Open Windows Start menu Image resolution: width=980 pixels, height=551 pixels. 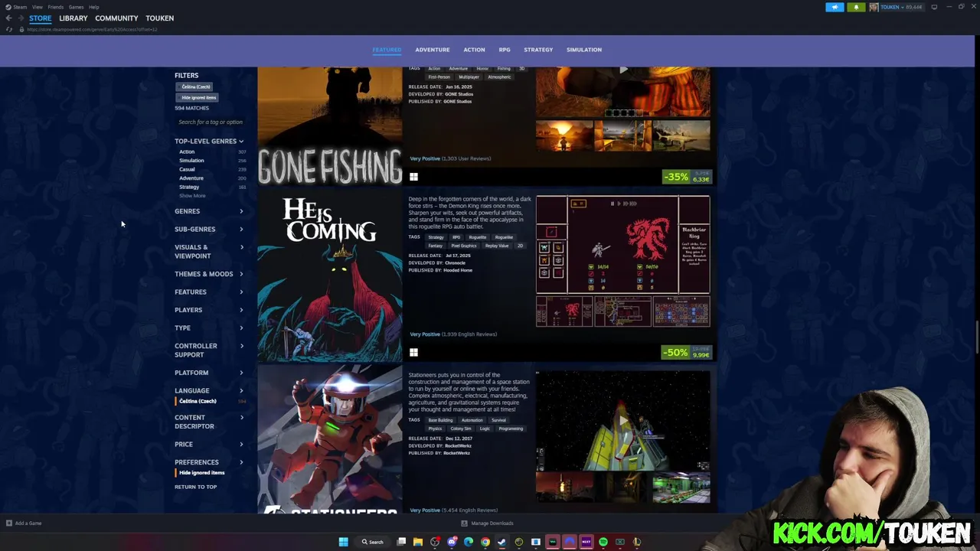pos(343,542)
